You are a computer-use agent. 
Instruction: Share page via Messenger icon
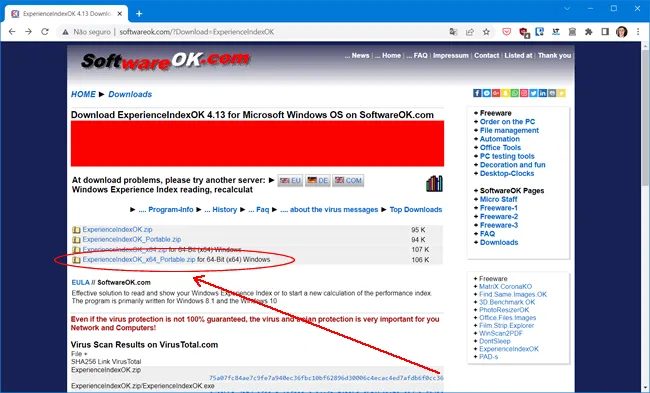coord(487,93)
